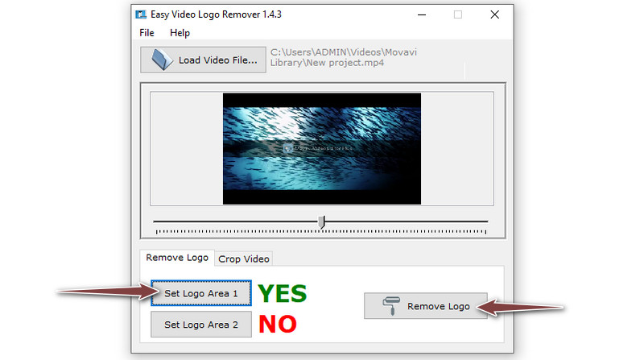This screenshot has width=644, height=360.
Task: Click the Set Logo Area 2 button
Action: (201, 325)
